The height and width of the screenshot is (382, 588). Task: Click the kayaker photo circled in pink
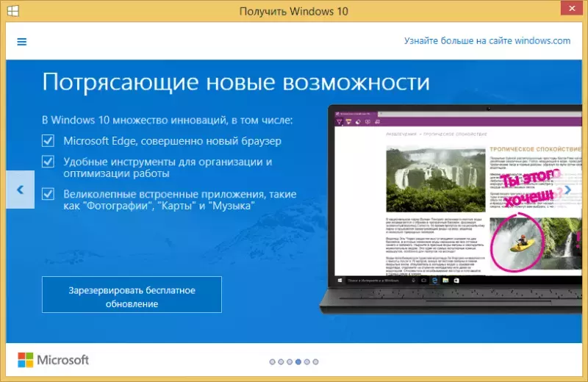pos(517,242)
